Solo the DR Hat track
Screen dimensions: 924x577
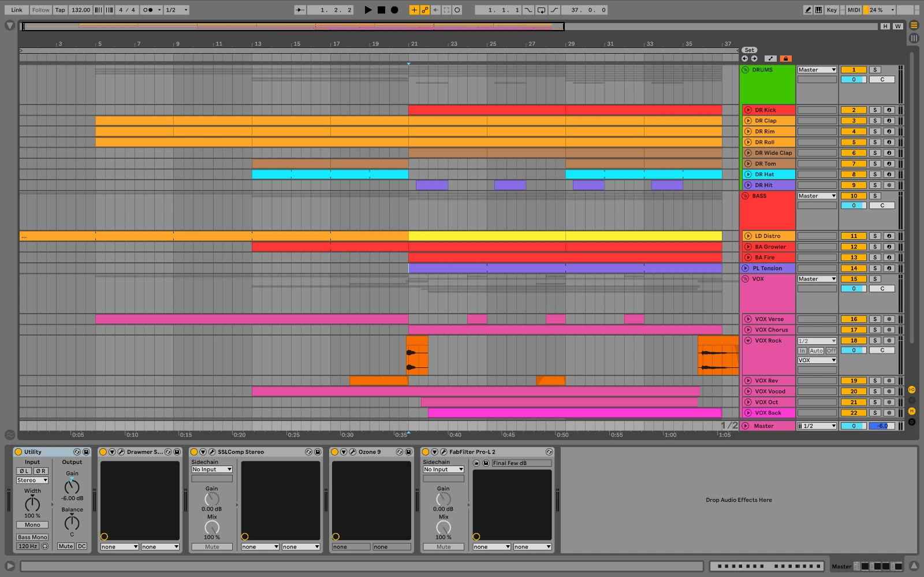(x=875, y=174)
